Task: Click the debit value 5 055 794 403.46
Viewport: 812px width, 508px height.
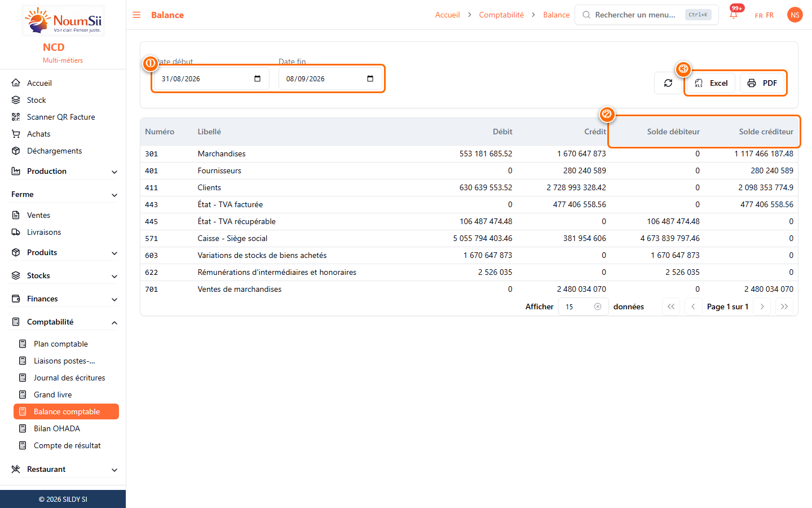Action: (483, 238)
